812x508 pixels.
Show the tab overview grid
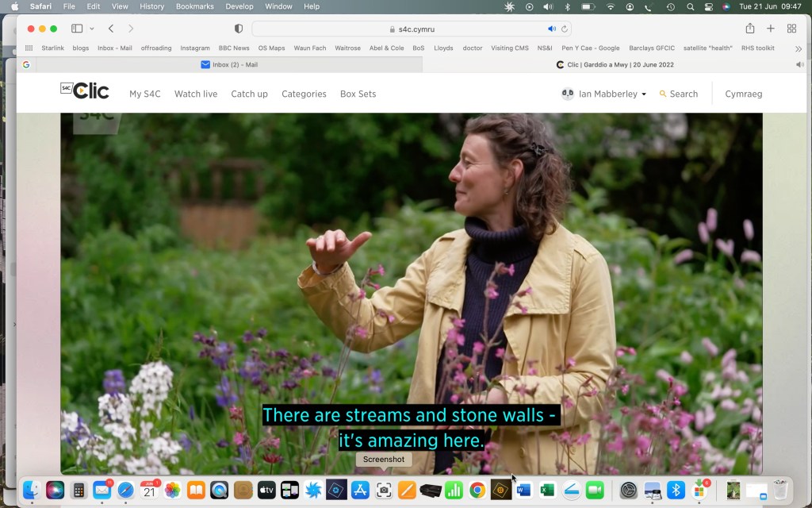791,29
